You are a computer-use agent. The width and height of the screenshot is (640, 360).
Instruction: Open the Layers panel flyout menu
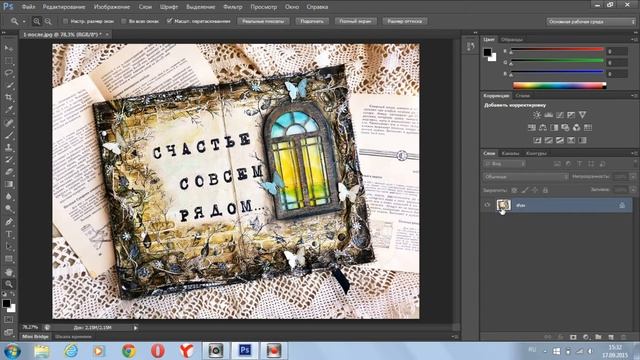point(634,153)
